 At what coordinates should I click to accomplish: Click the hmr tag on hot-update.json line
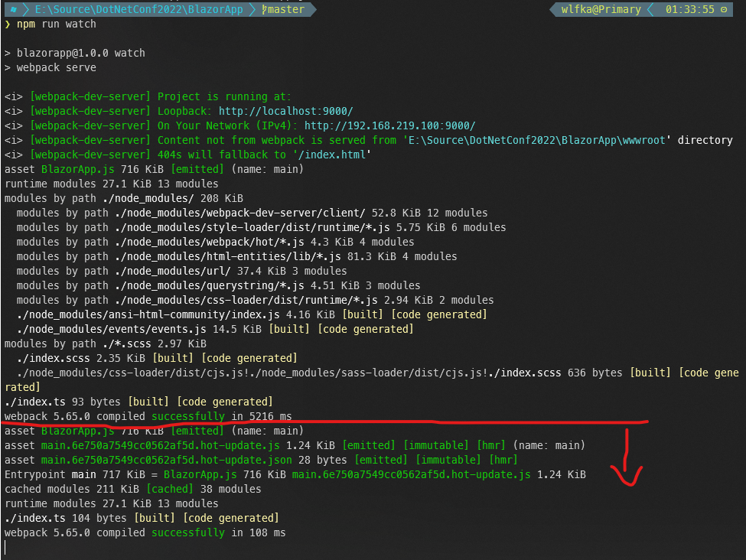pos(503,460)
